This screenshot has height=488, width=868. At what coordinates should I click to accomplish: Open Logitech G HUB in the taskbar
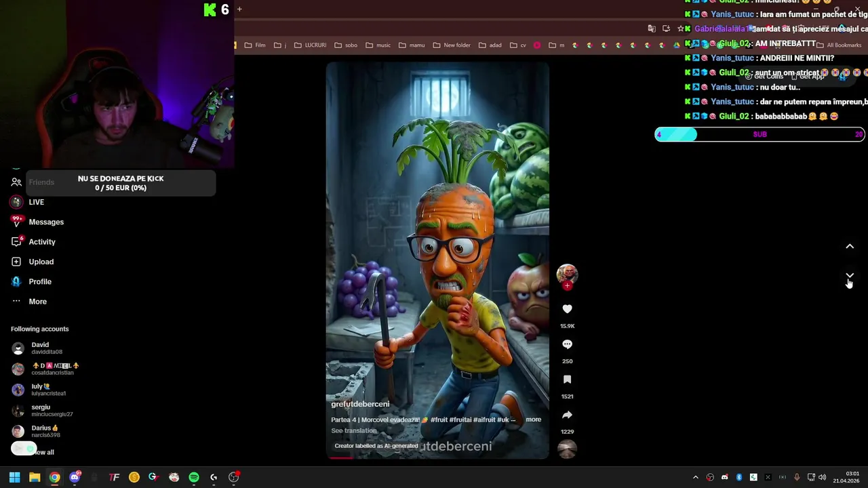pos(214,477)
